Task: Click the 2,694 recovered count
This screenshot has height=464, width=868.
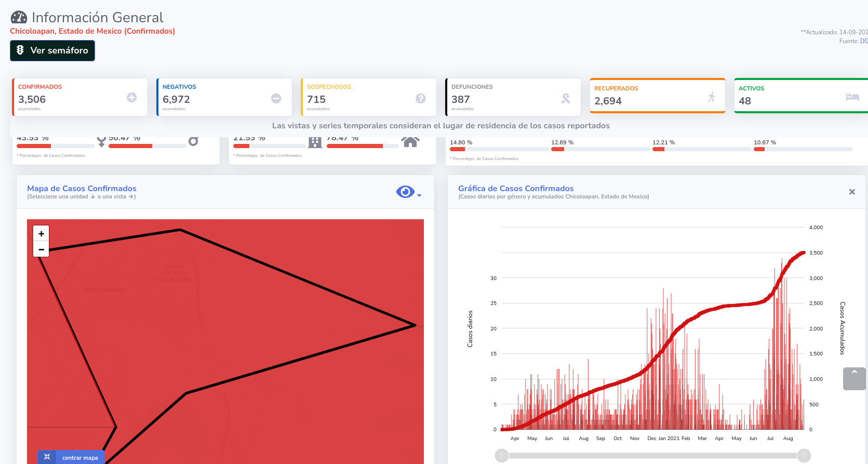Action: 608,101
